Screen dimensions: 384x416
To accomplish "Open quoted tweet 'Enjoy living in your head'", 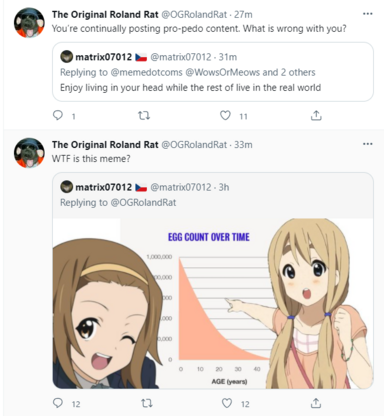I will click(213, 72).
